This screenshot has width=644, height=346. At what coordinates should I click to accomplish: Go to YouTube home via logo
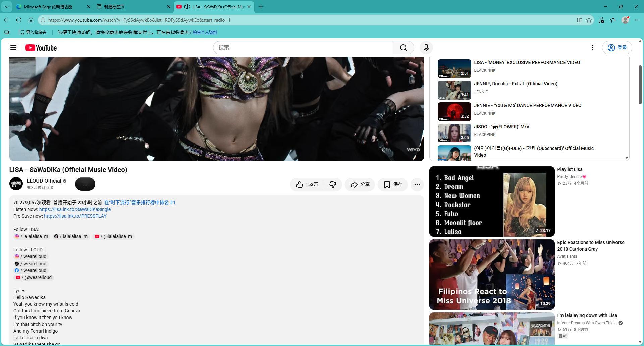tap(41, 48)
